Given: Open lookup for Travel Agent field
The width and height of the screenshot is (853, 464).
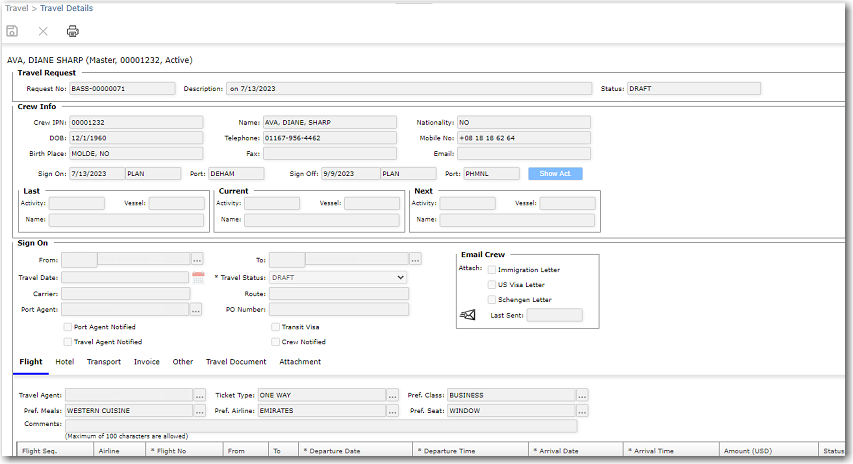Looking at the screenshot, I should pos(199,395).
